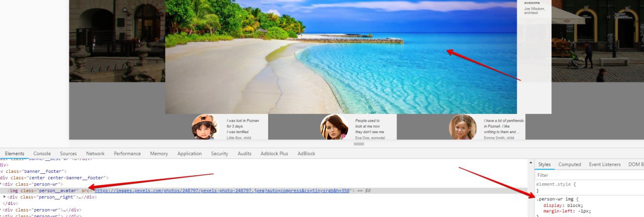Image resolution: width=644 pixels, height=217 pixels.
Task: Click the Elements panel scroll-up arrow
Action: (x=530, y=163)
